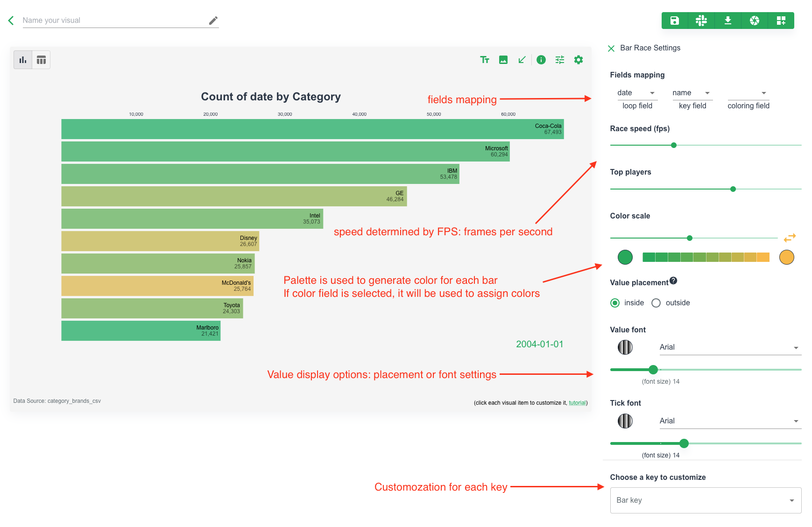Switch to bar chart view
Image resolution: width=812 pixels, height=527 pixels.
[x=23, y=60]
